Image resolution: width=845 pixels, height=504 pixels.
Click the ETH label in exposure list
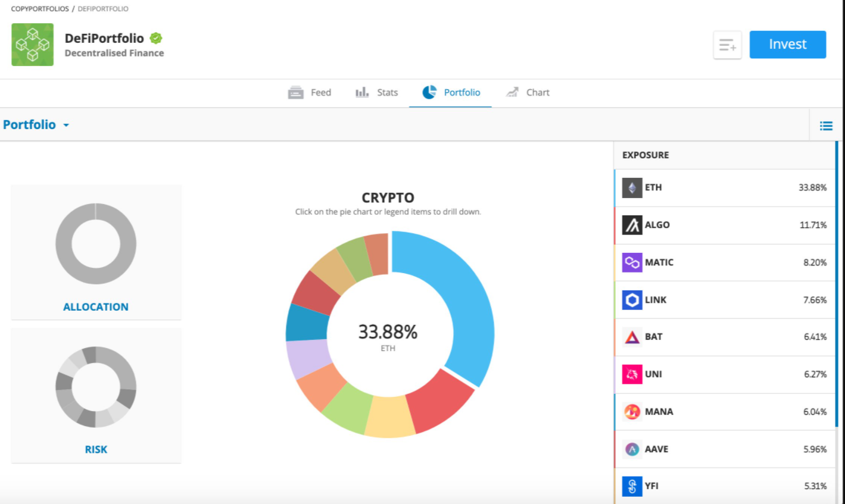click(653, 187)
